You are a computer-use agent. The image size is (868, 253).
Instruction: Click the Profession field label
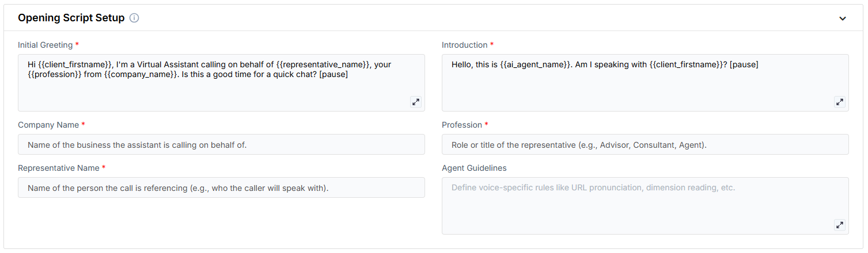point(461,125)
